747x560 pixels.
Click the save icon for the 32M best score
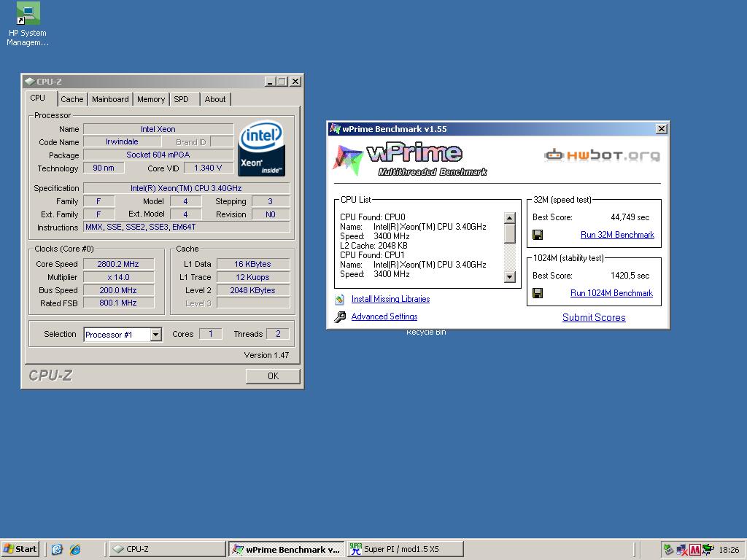(x=538, y=235)
